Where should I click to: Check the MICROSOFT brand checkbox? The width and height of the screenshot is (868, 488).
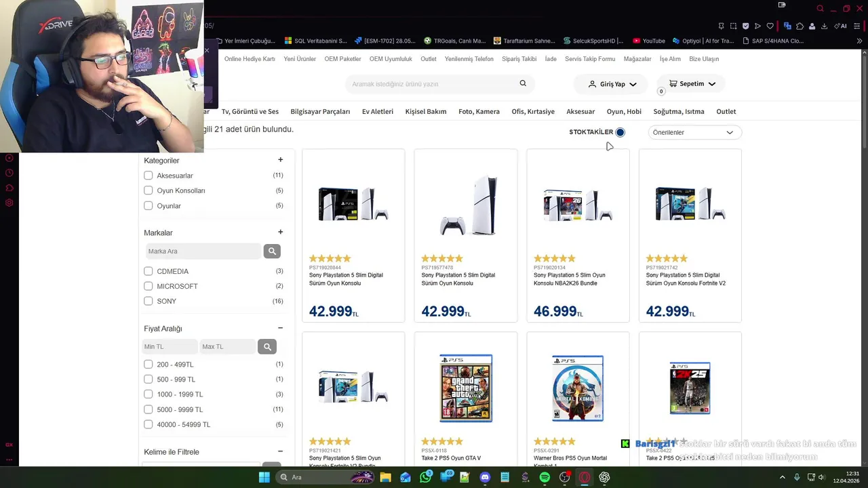click(149, 286)
